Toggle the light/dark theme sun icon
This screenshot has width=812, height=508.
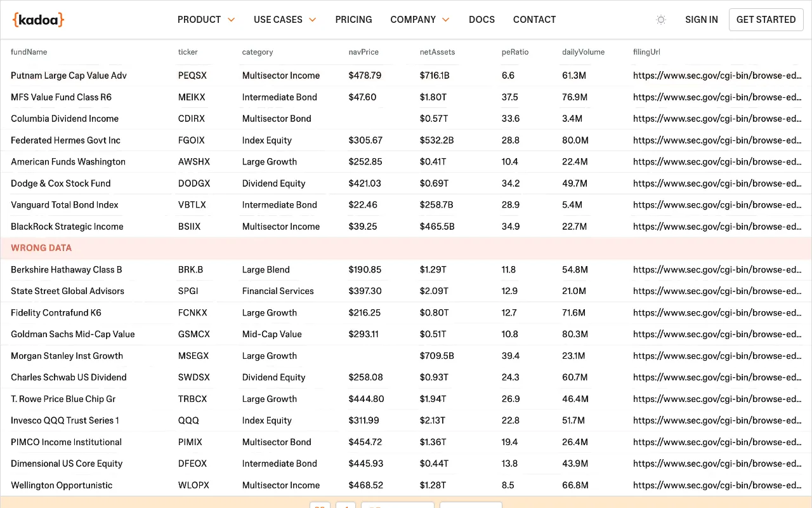coord(661,20)
